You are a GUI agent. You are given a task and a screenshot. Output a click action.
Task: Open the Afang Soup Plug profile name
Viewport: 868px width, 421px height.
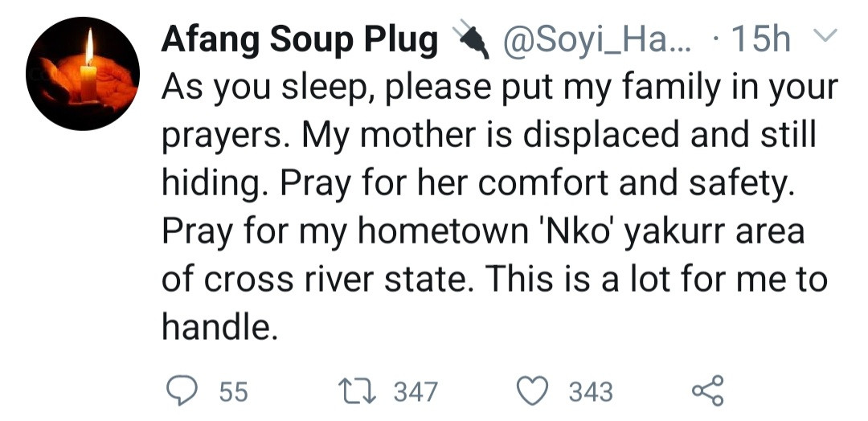pos(300,39)
